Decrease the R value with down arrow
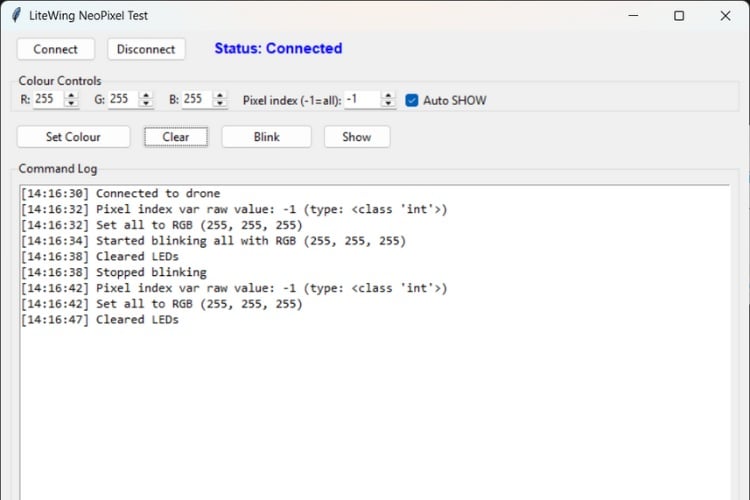This screenshot has width=750, height=500. (71, 104)
